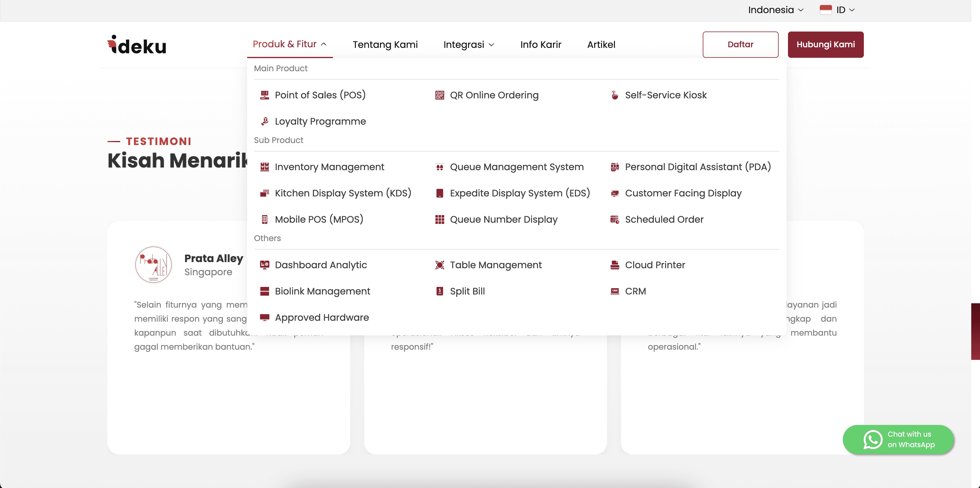This screenshot has width=980, height=488.
Task: Click the CRM icon
Action: click(614, 291)
